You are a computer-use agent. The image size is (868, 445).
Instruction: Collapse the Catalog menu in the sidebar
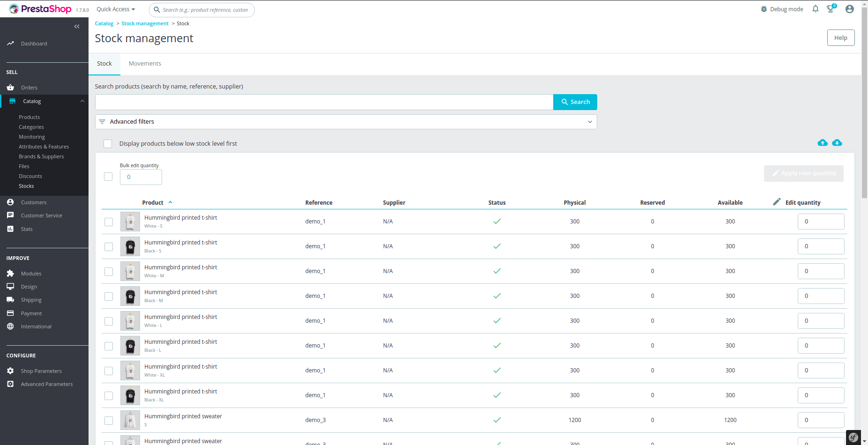[x=82, y=101]
